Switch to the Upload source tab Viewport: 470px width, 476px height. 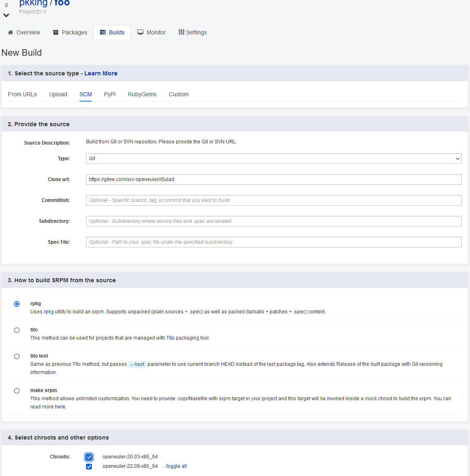click(58, 94)
